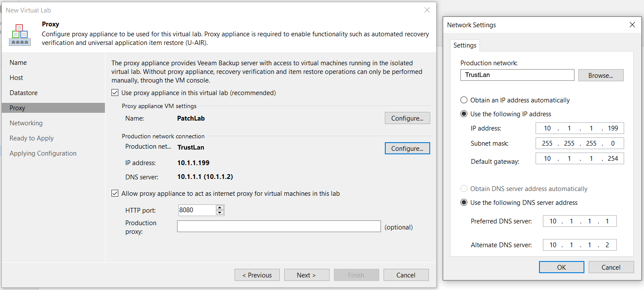Screen dimensions: 644x290
Task: Configure the production network connection
Action: coord(407,148)
